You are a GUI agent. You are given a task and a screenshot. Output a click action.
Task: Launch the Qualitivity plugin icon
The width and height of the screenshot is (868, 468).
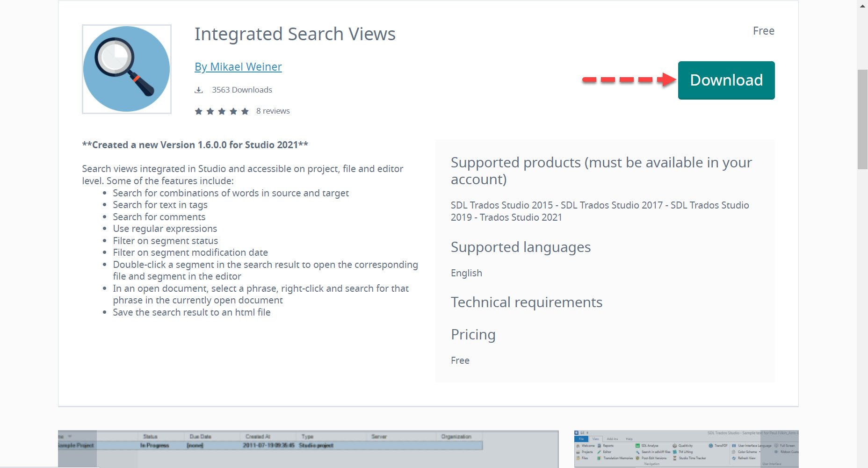point(674,446)
